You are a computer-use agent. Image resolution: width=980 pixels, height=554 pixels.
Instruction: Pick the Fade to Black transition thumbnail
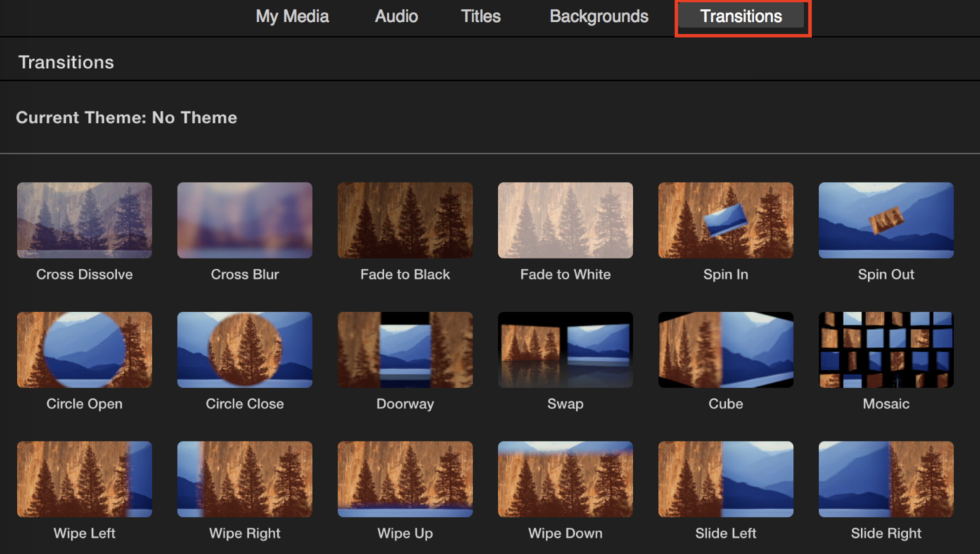point(405,220)
